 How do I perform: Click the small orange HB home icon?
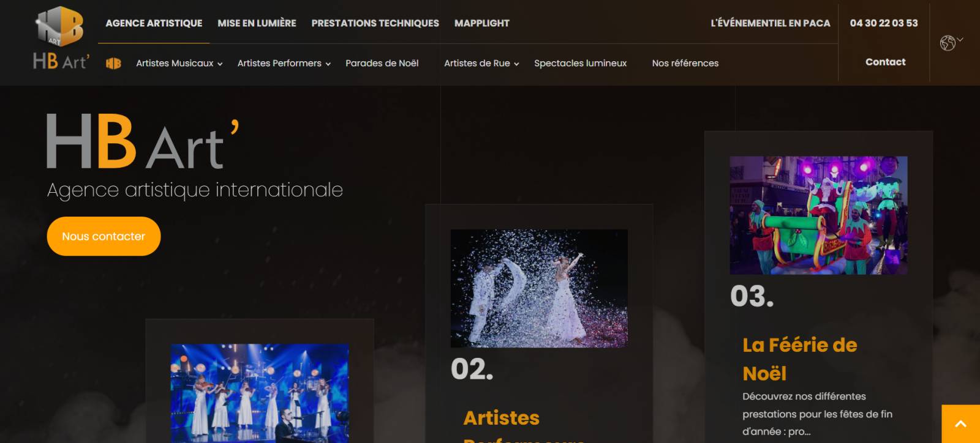coord(113,63)
